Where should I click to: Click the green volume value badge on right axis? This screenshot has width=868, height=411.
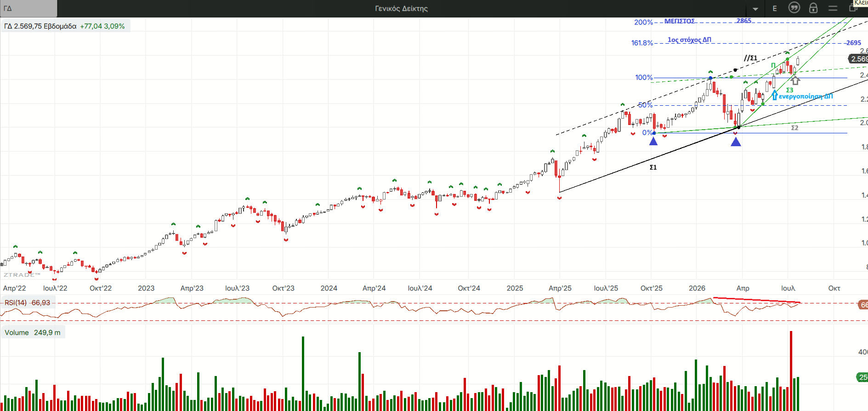862,377
